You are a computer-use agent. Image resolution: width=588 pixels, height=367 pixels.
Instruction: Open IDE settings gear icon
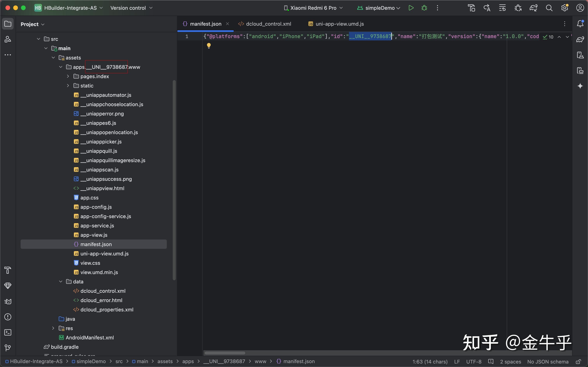[x=565, y=8]
